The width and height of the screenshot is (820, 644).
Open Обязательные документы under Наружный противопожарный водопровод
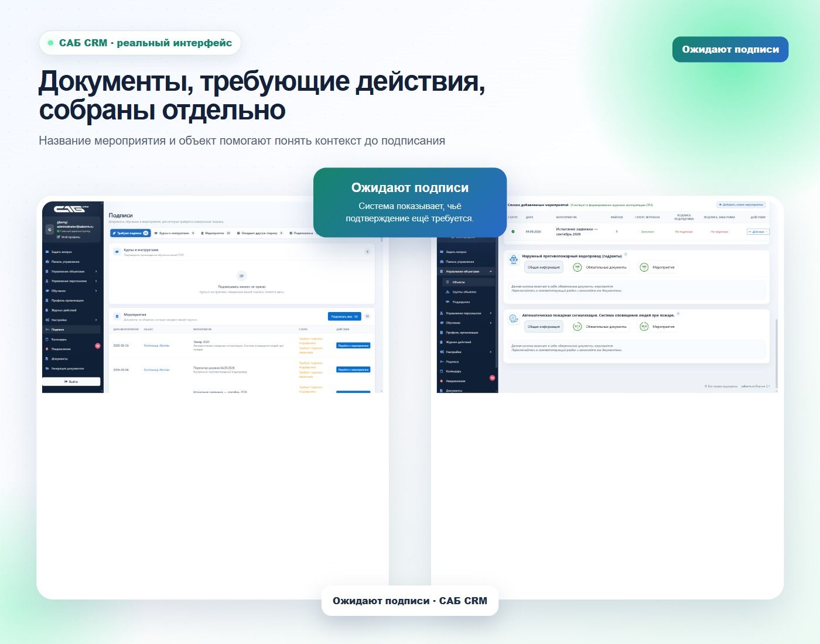[x=600, y=268]
